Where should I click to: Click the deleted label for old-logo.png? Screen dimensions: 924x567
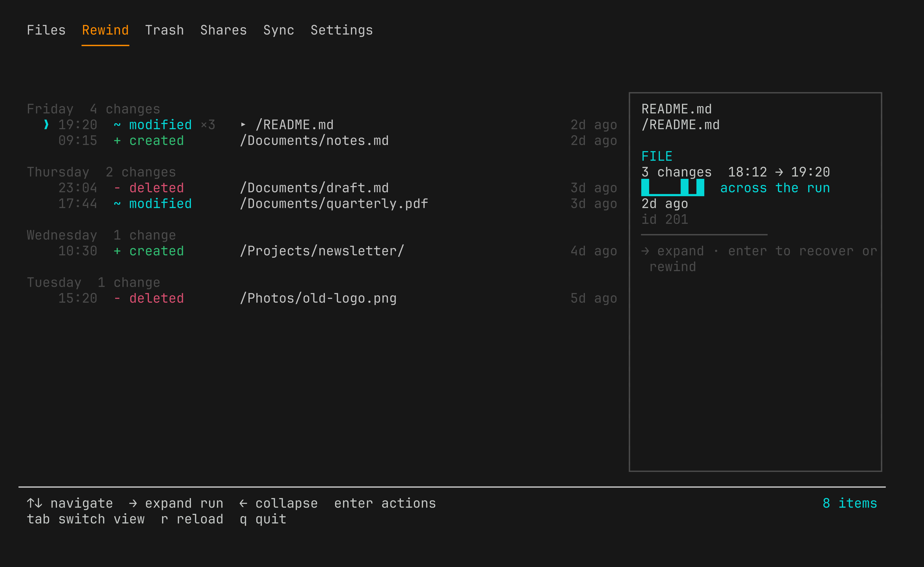click(x=157, y=298)
